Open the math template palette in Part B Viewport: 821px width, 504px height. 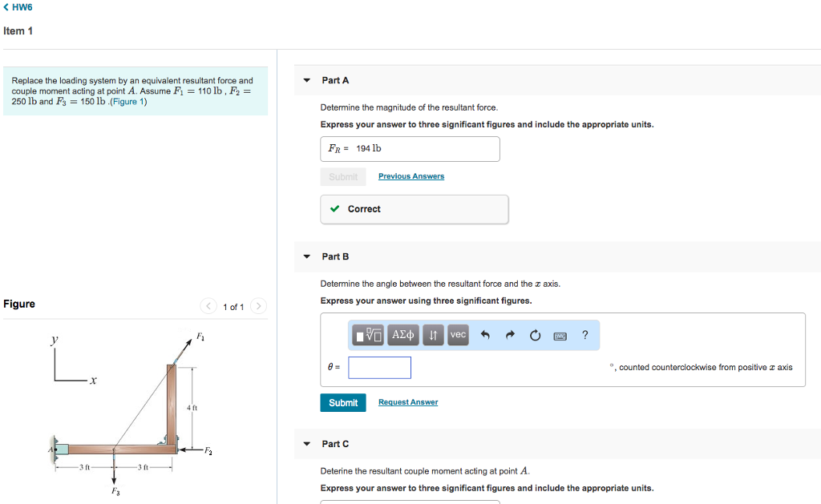tap(369, 335)
